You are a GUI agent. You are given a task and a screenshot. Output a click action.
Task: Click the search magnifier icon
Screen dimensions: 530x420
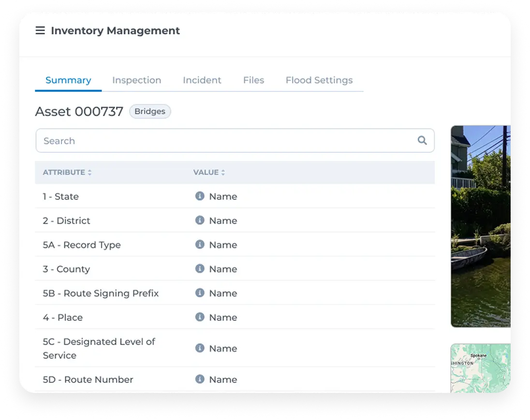tap(422, 140)
